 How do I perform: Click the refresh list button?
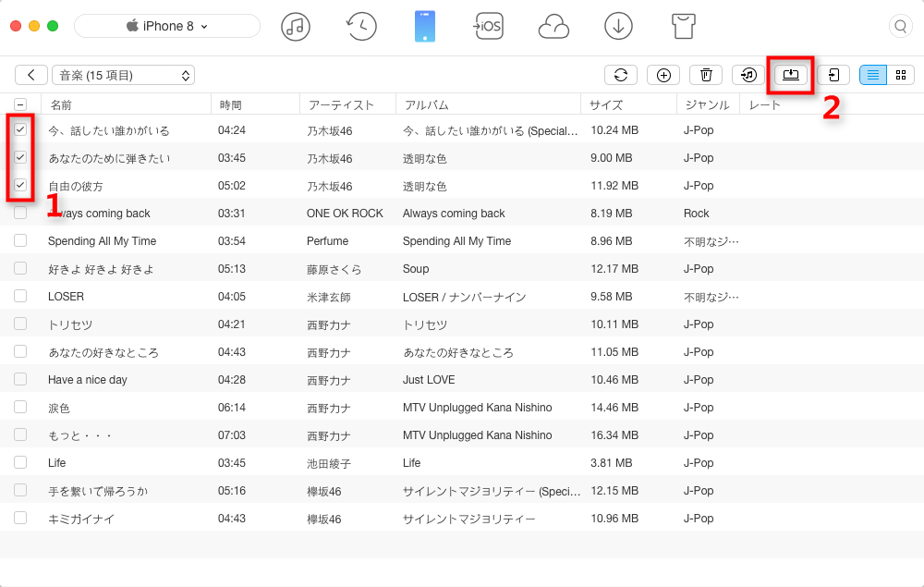[x=621, y=75]
